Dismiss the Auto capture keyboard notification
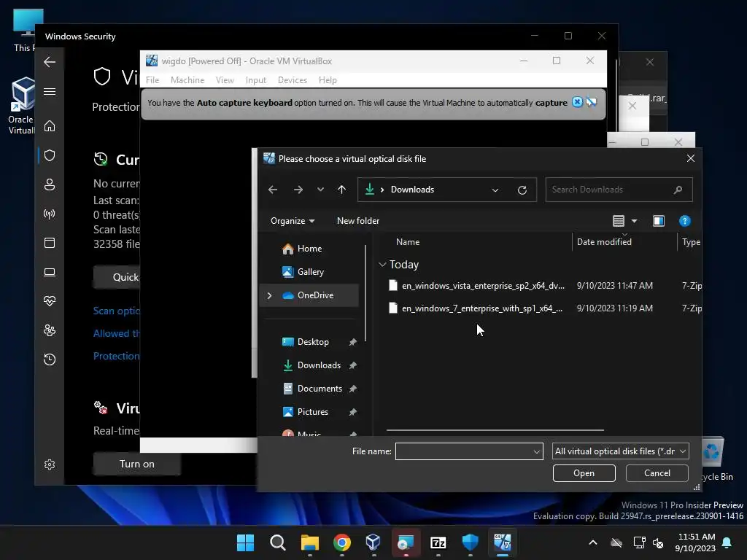Screen dimensions: 747x560 577,102
